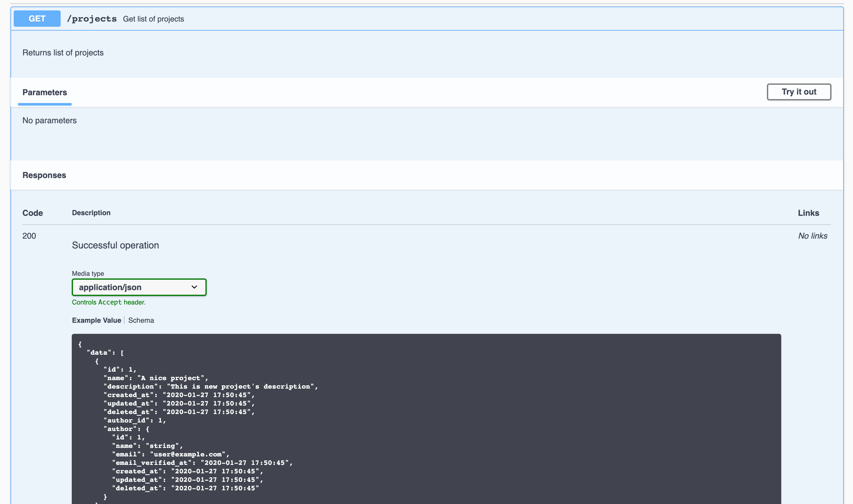Switch to the Schema tab
This screenshot has width=853, height=504.
(x=141, y=320)
